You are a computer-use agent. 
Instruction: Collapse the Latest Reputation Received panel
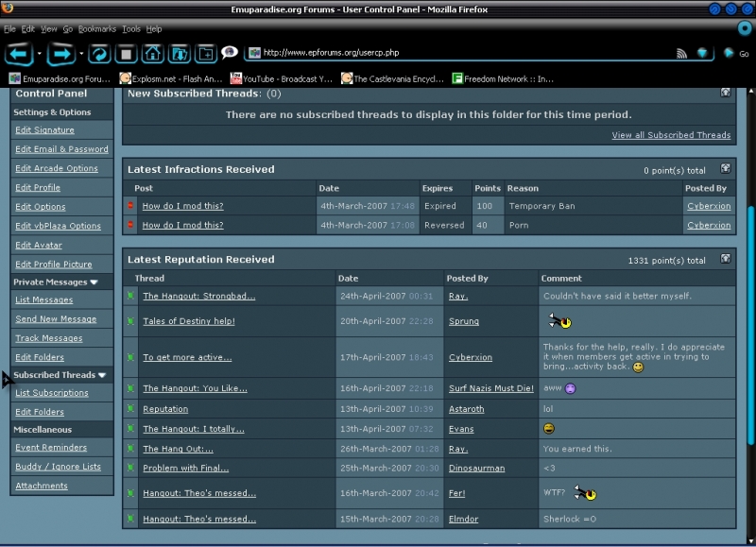tap(725, 258)
